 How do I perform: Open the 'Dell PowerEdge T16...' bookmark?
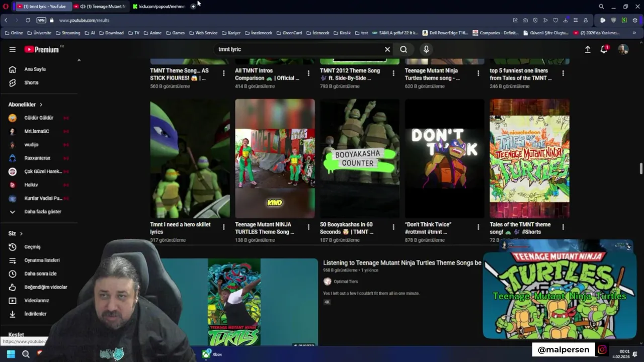pyautogui.click(x=445, y=33)
